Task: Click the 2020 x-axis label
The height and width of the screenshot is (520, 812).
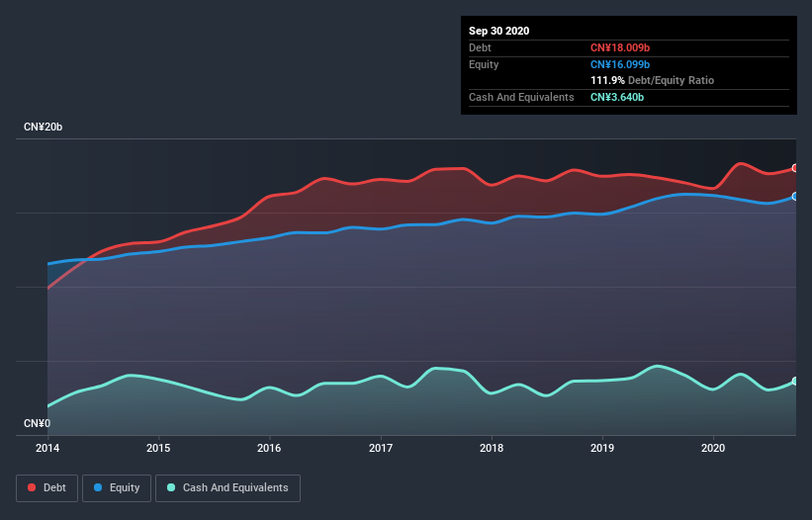Action: [713, 448]
